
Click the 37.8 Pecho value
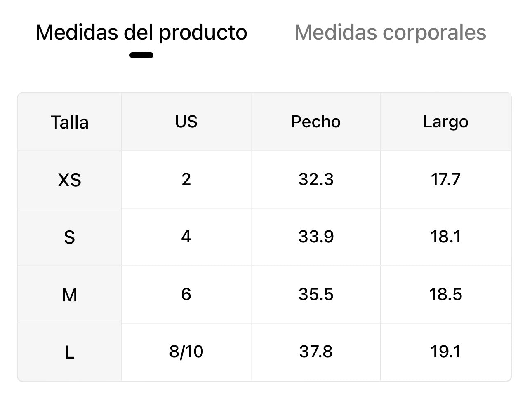[x=315, y=352]
